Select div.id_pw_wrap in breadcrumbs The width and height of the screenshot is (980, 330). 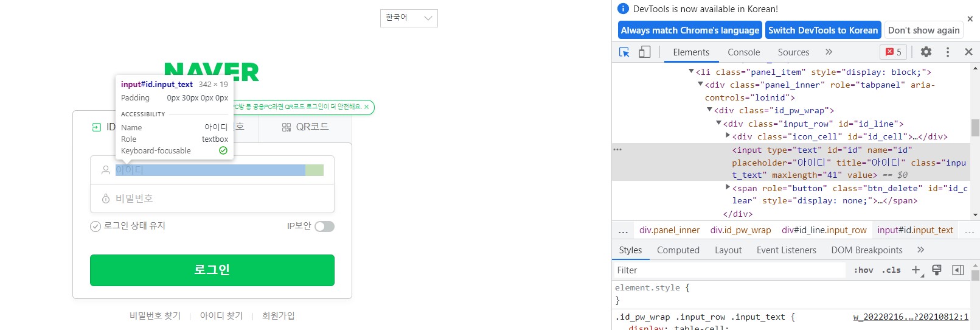740,230
